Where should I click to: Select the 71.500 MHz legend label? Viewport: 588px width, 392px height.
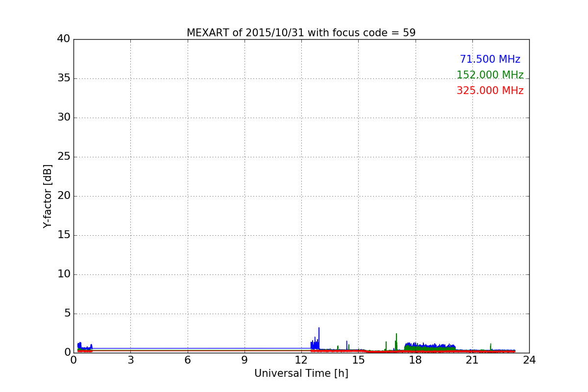coord(490,59)
